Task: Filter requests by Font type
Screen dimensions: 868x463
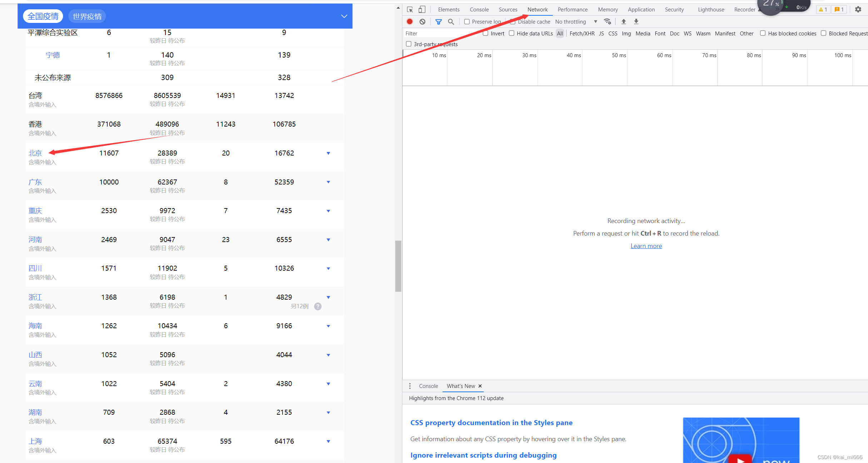Action: point(660,33)
